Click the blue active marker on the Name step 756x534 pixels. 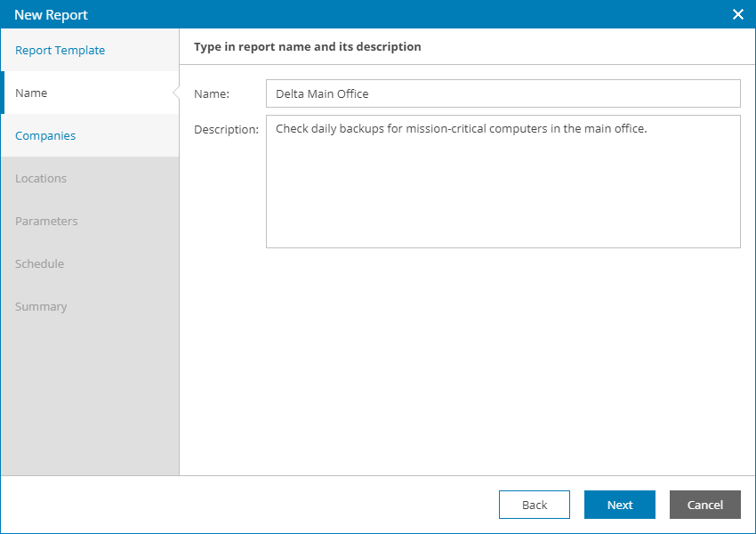pyautogui.click(x=3, y=93)
